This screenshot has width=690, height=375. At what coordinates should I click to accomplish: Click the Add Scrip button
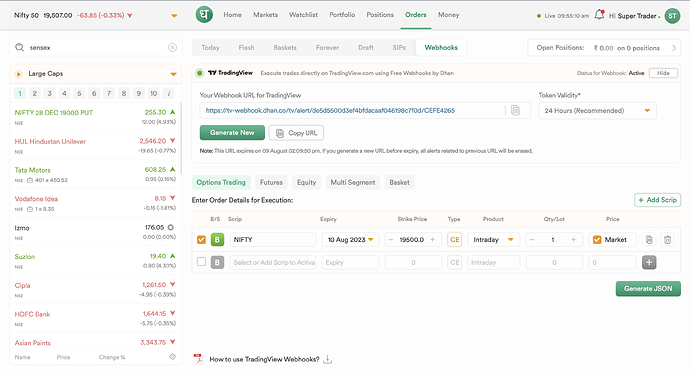coord(657,200)
